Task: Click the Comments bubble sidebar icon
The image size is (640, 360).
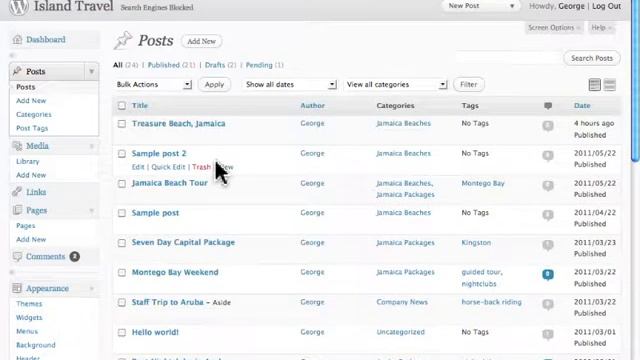Action: point(17,256)
